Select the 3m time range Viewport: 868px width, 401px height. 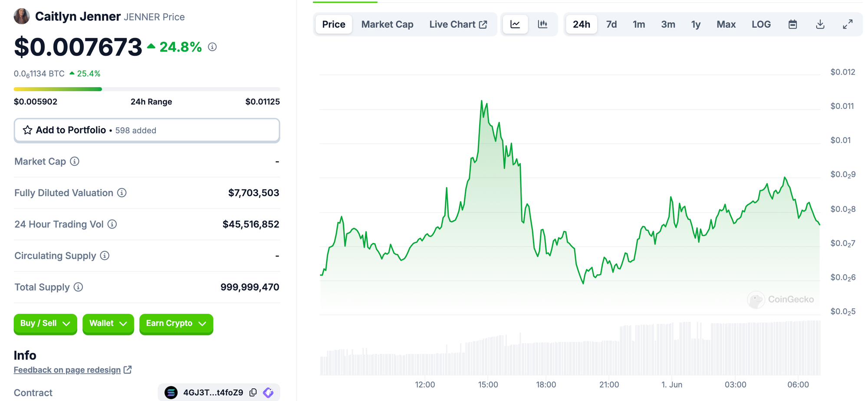click(668, 24)
